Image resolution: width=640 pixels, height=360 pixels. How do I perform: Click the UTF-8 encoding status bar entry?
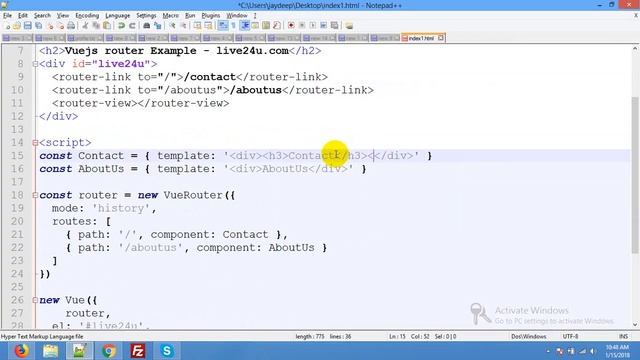[570, 337]
